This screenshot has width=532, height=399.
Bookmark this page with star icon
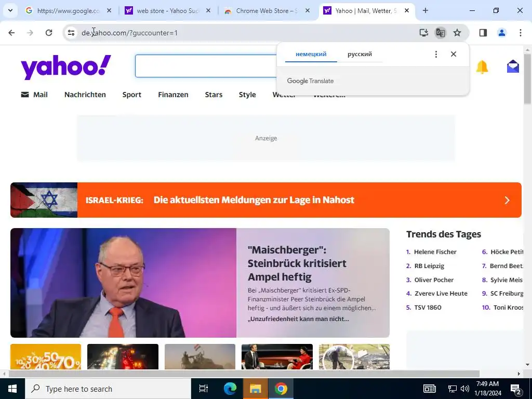pos(457,33)
